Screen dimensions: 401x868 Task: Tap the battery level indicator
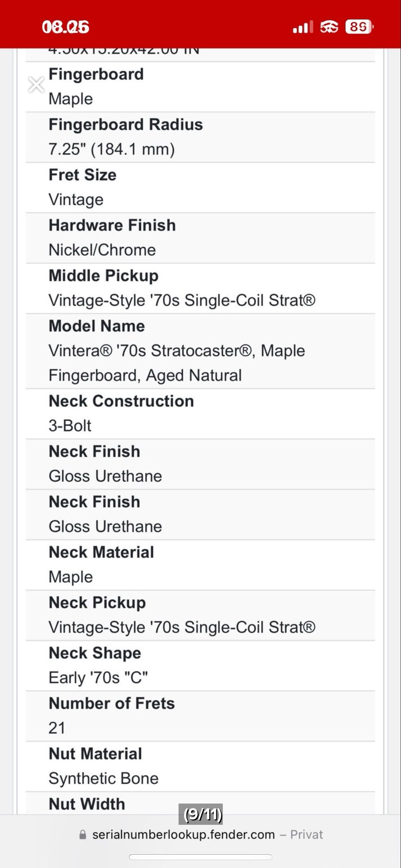pyautogui.click(x=359, y=27)
